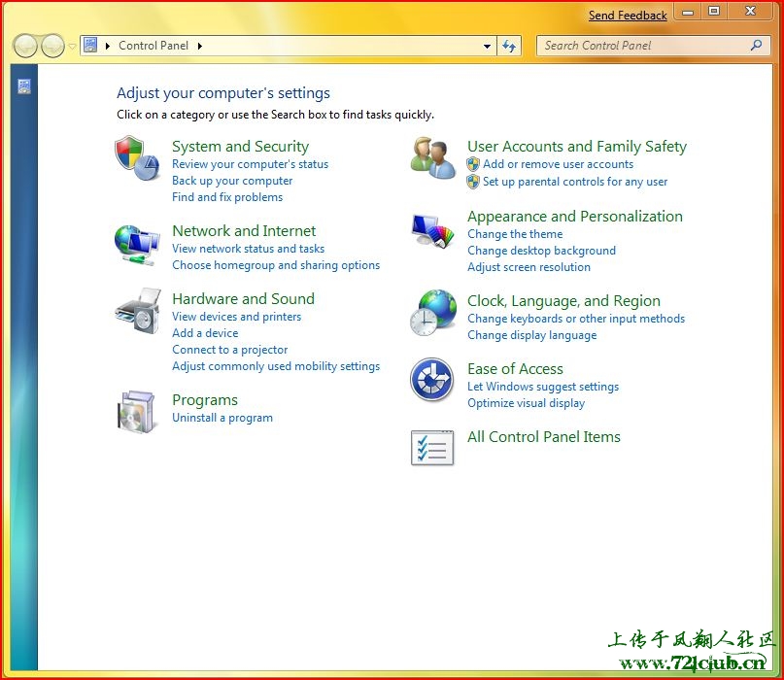Open the System and Security shield icon
The image size is (784, 680).
click(137, 157)
